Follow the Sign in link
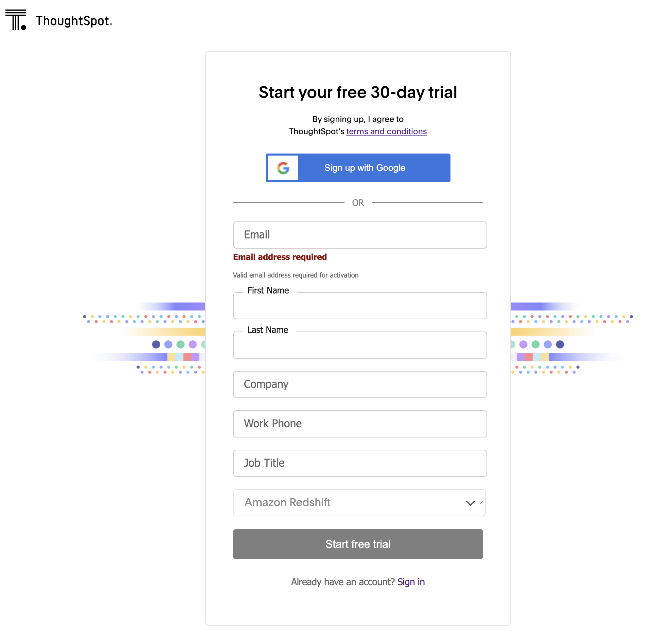The height and width of the screenshot is (644, 655). (x=411, y=582)
